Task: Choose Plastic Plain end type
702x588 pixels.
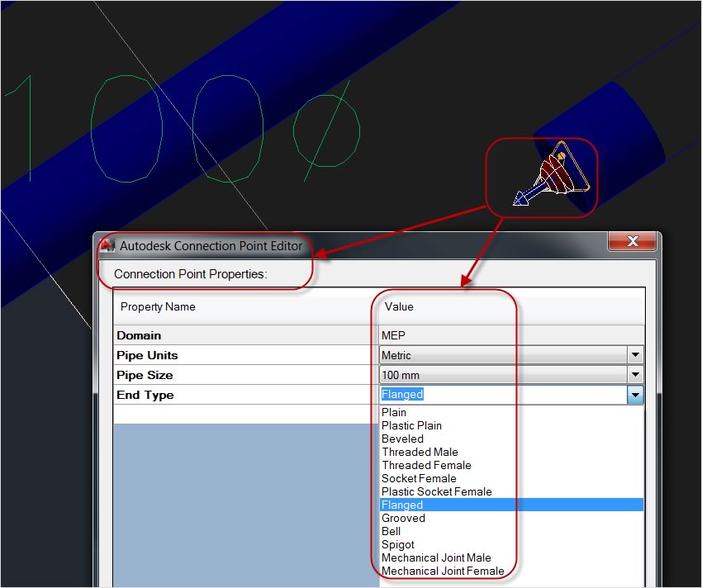Action: (x=411, y=425)
